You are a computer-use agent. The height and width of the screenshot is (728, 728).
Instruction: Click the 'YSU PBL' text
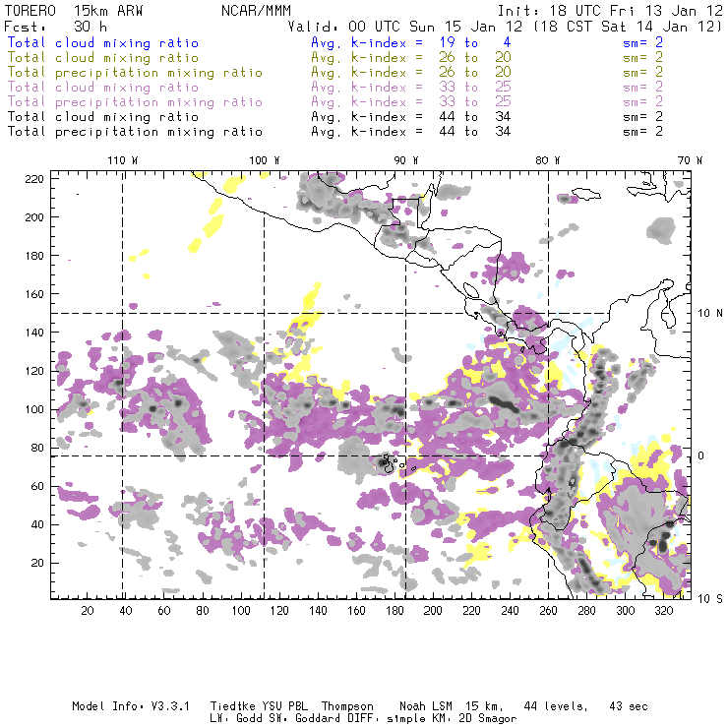point(283,706)
